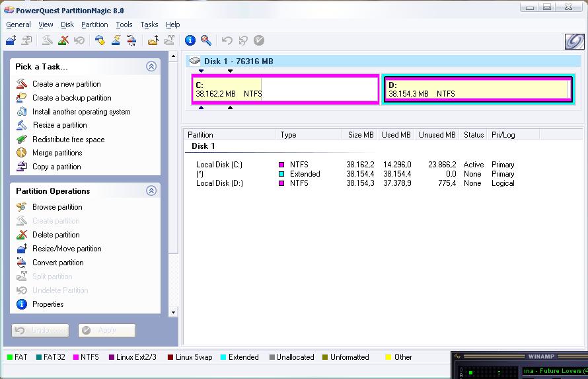Image resolution: width=588 pixels, height=379 pixels.
Task: Click the blue info Properties toolbar icon
Action: (190, 40)
